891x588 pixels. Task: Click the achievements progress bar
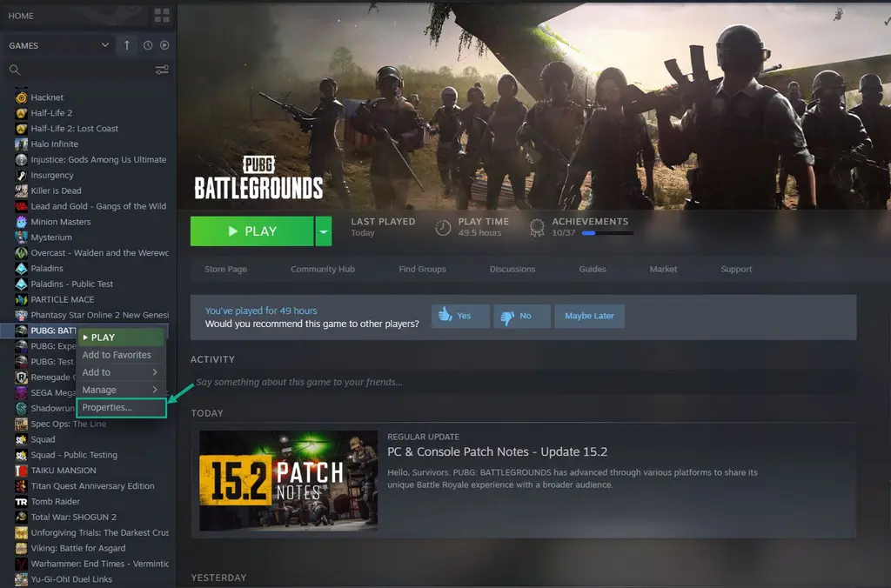(607, 233)
